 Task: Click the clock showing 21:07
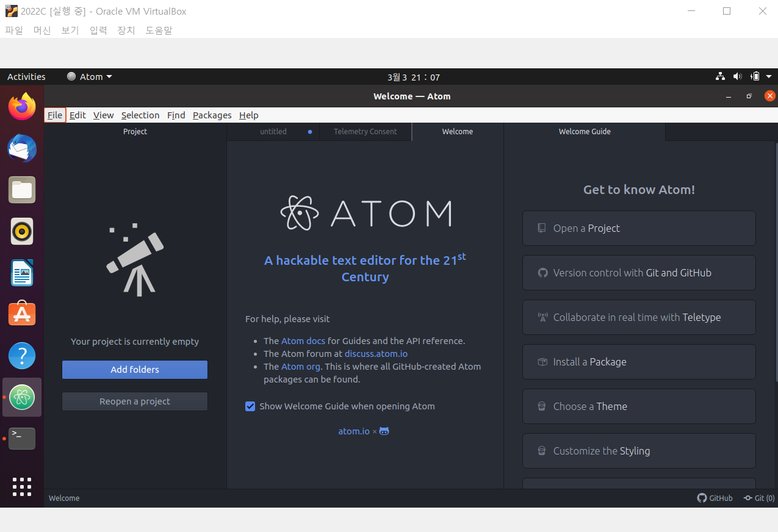point(414,77)
